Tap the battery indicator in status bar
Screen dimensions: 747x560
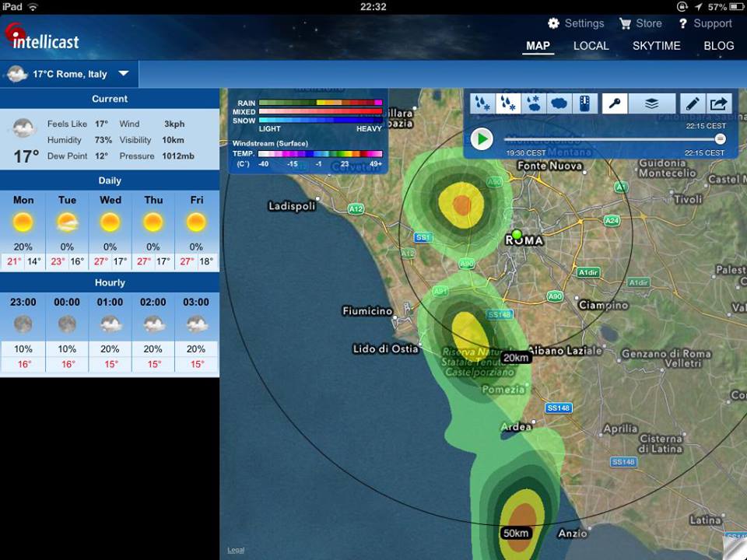[x=736, y=7]
